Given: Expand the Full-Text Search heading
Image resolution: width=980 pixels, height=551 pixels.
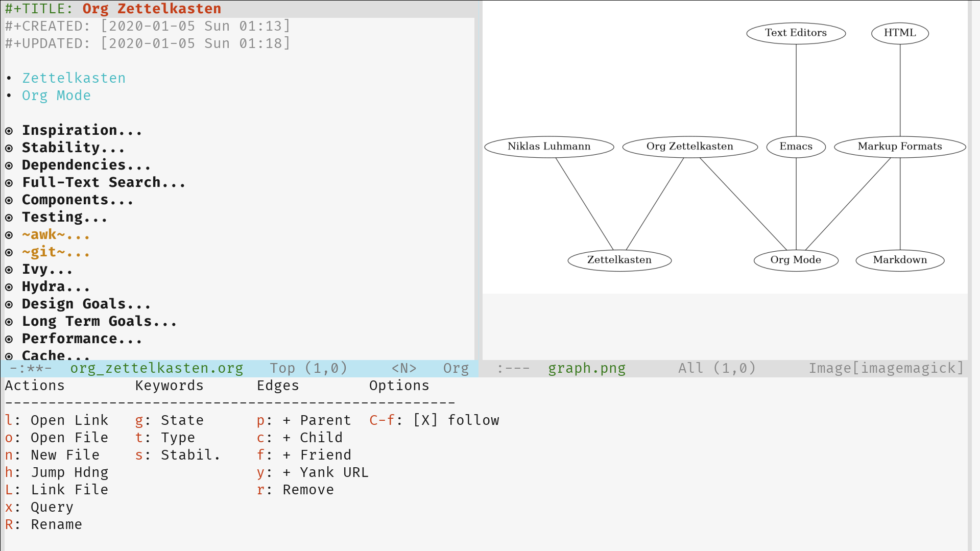Looking at the screenshot, I should pyautogui.click(x=103, y=182).
